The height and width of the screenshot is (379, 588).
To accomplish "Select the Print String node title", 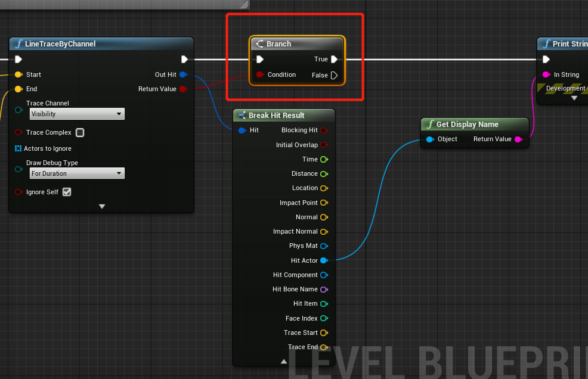I will pos(570,44).
